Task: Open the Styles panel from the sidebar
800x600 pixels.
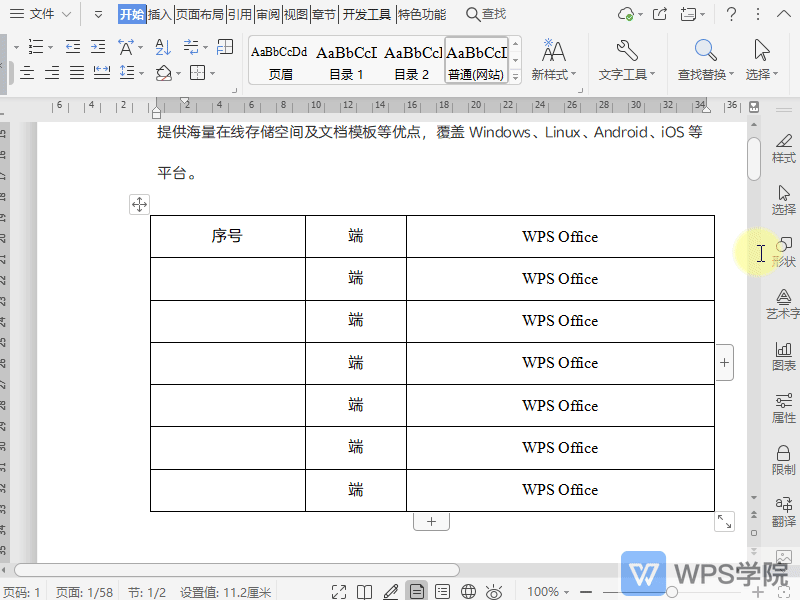Action: [783, 148]
